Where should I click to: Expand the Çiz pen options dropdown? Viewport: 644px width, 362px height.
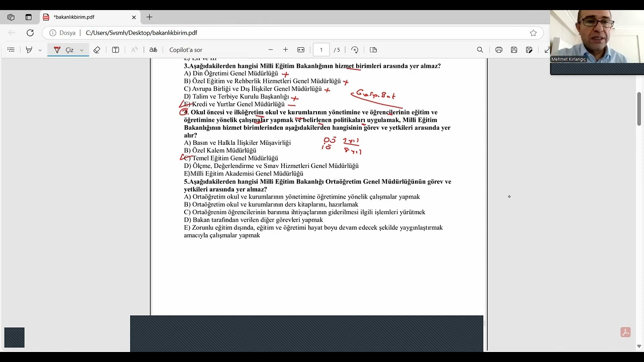pos(82,50)
